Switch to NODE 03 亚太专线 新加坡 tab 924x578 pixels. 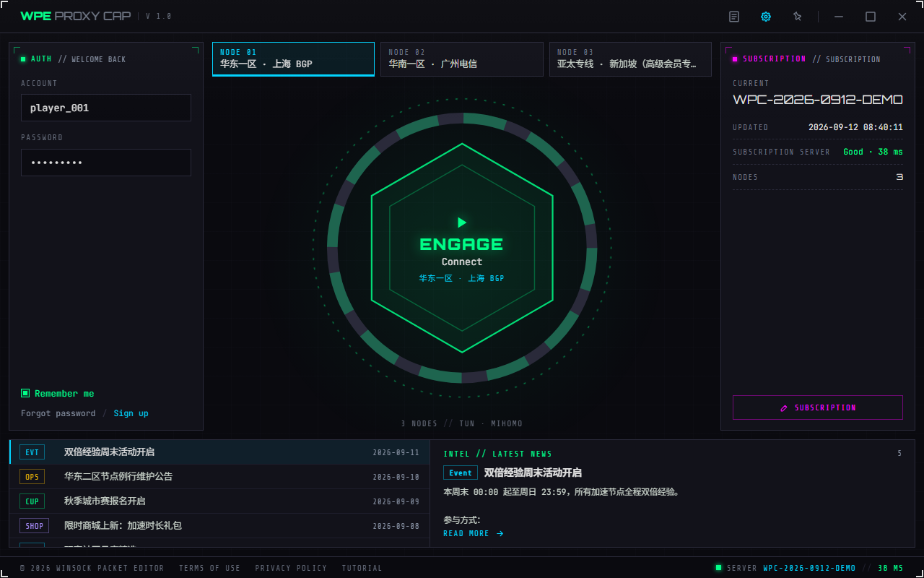pyautogui.click(x=630, y=59)
